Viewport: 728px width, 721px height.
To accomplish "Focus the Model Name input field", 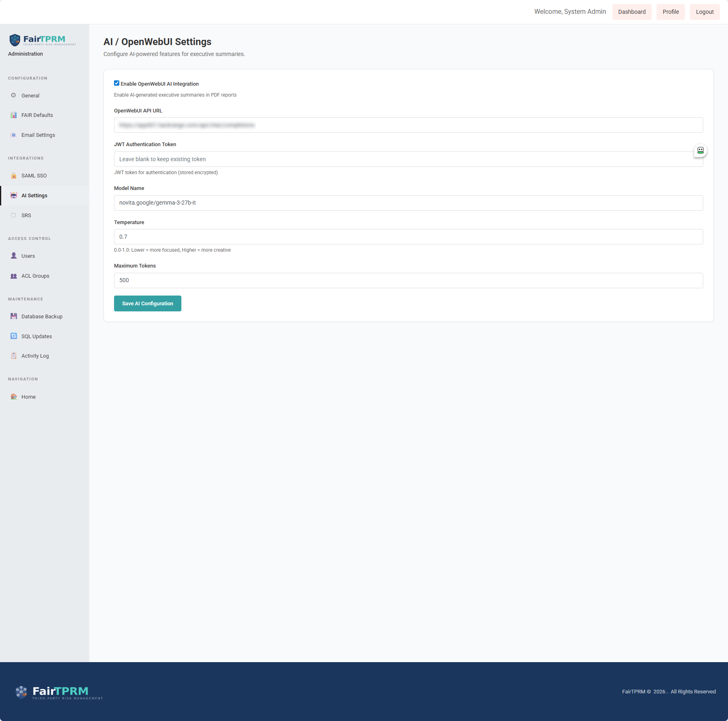I will pyautogui.click(x=408, y=203).
